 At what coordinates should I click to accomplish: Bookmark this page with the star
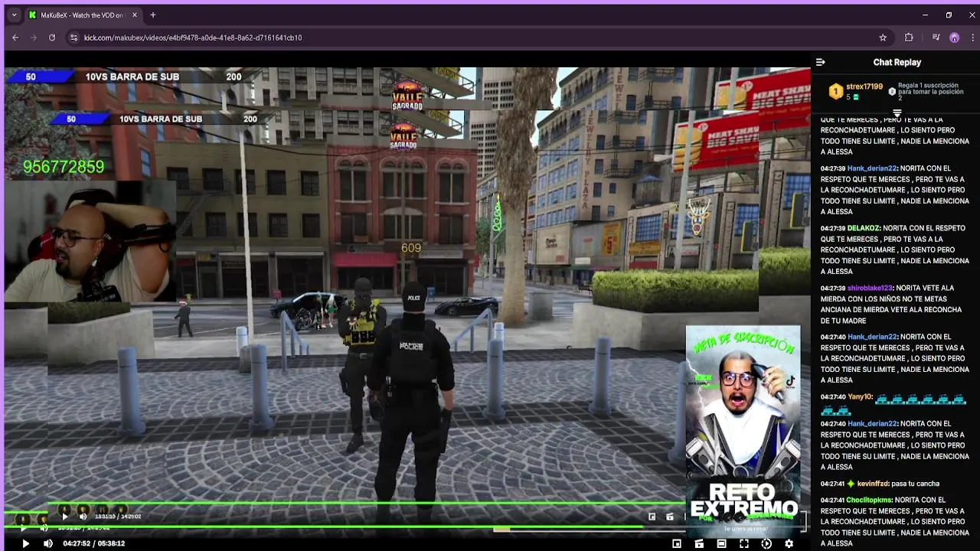coord(883,37)
